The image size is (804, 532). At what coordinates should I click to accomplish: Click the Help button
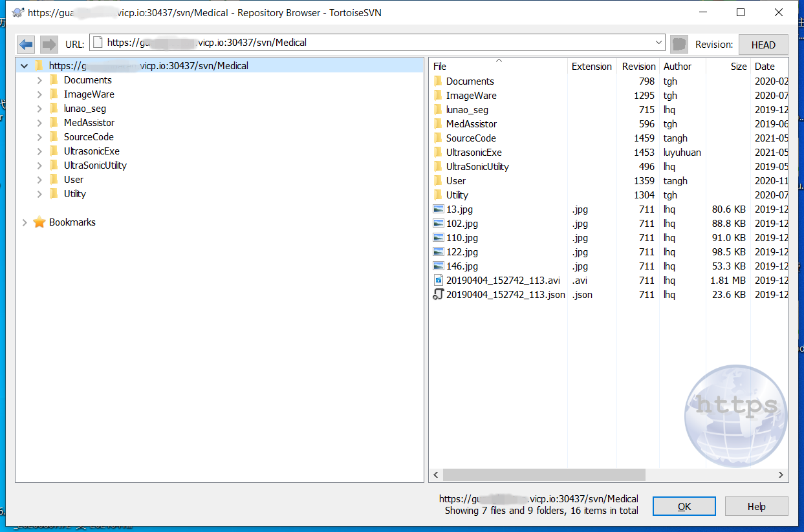[x=756, y=506]
